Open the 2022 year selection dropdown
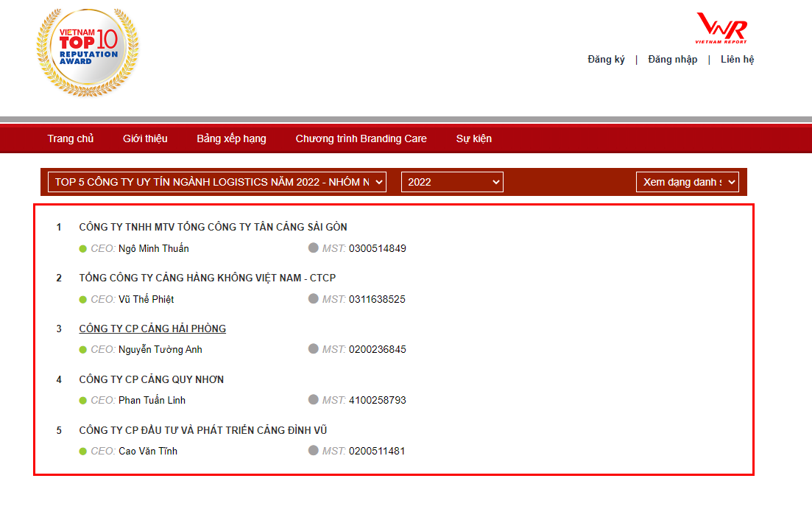Viewport: 812px width, 509px height. pos(452,182)
